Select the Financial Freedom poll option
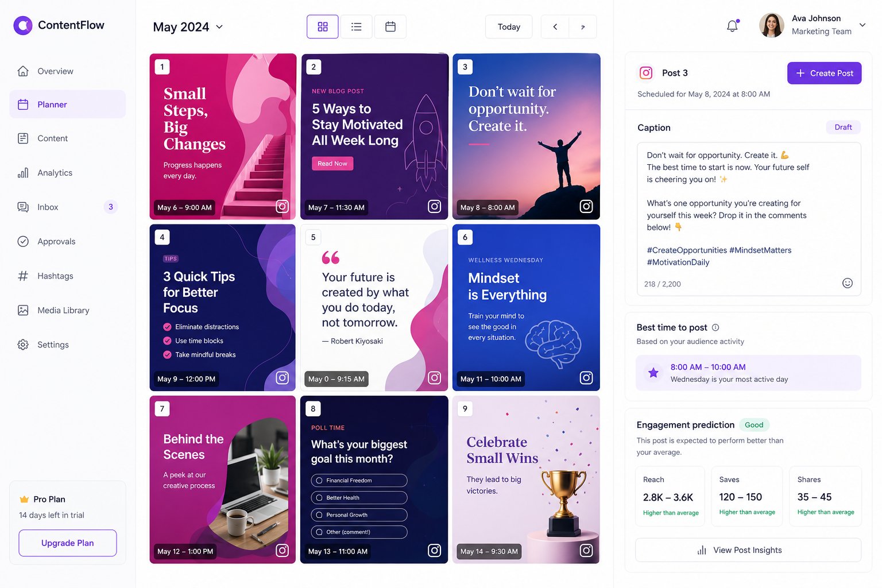 pos(359,481)
